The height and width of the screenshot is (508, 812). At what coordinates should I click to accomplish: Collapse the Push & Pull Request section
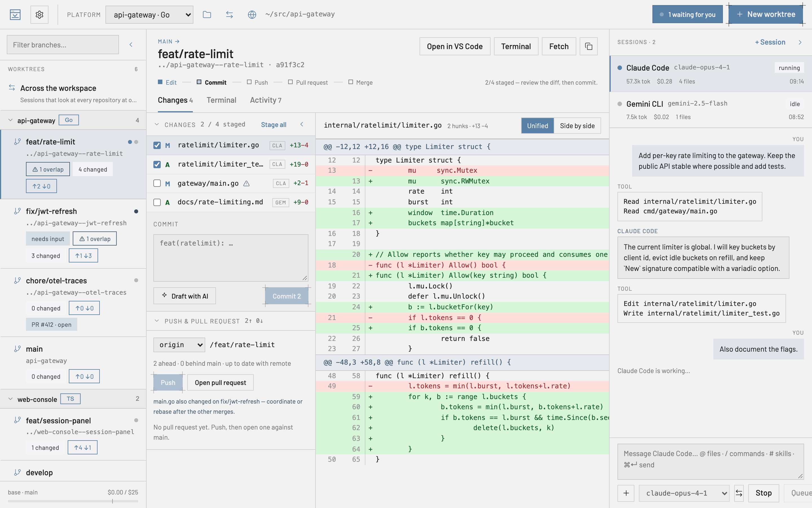(157, 321)
